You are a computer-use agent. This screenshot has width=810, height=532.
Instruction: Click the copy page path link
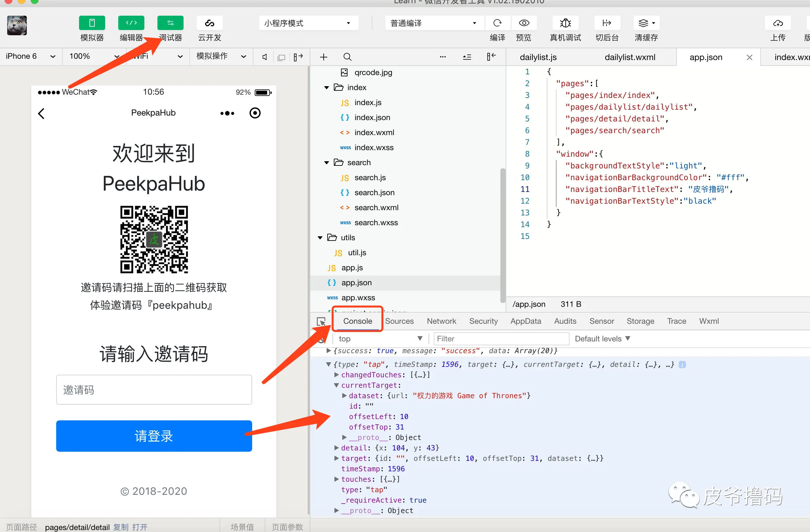click(121, 527)
